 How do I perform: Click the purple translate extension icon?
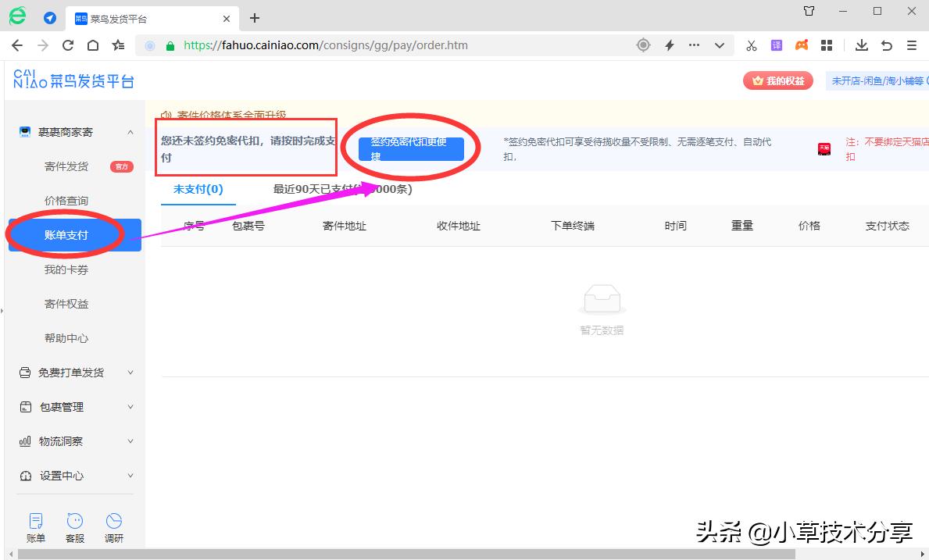776,45
